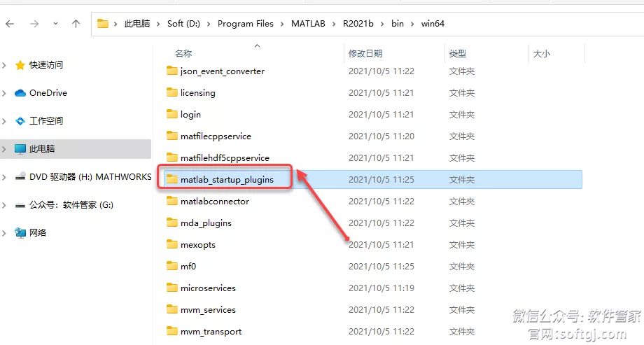Go forward with the right arrow button
Viewport: 644px width, 345px height.
[34, 24]
